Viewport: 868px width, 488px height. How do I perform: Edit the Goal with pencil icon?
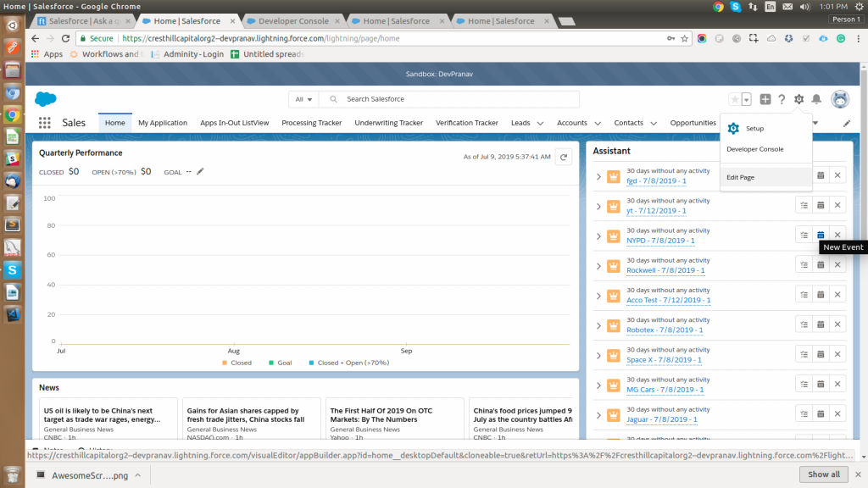pyautogui.click(x=200, y=171)
